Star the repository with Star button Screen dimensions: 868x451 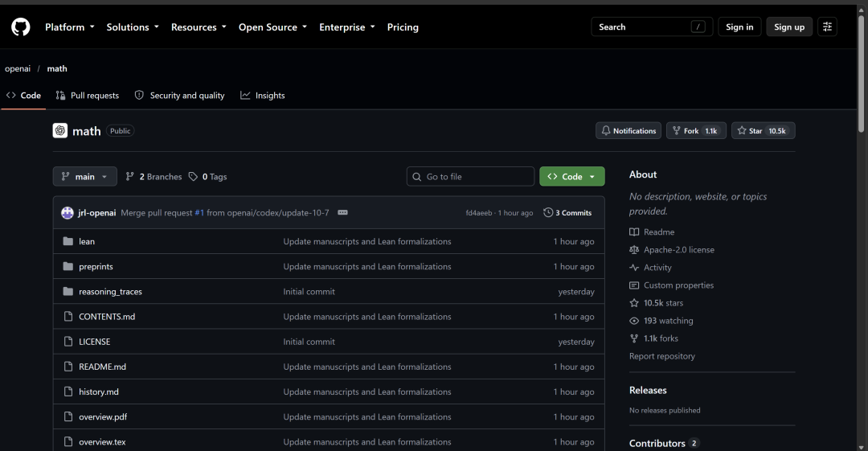(x=763, y=131)
